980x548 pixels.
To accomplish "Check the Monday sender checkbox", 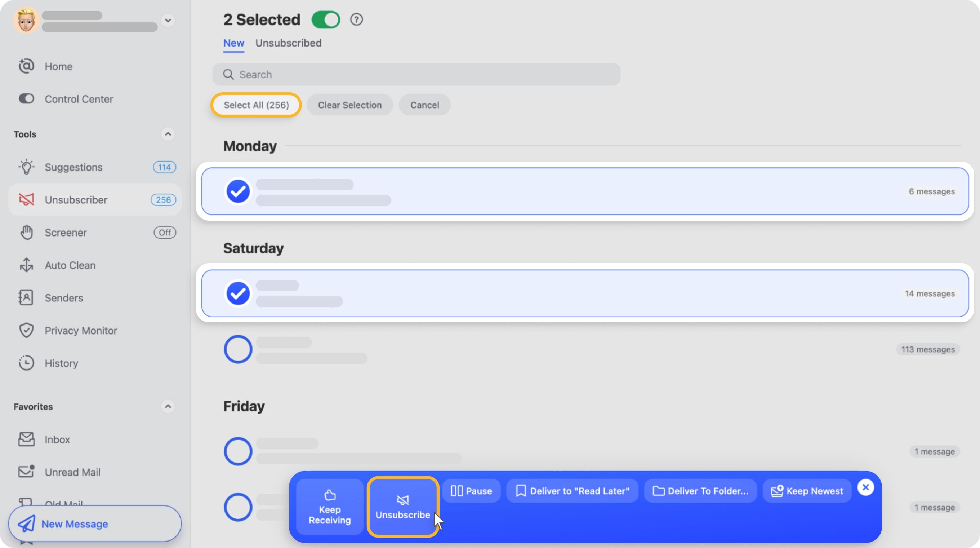I will (x=237, y=191).
